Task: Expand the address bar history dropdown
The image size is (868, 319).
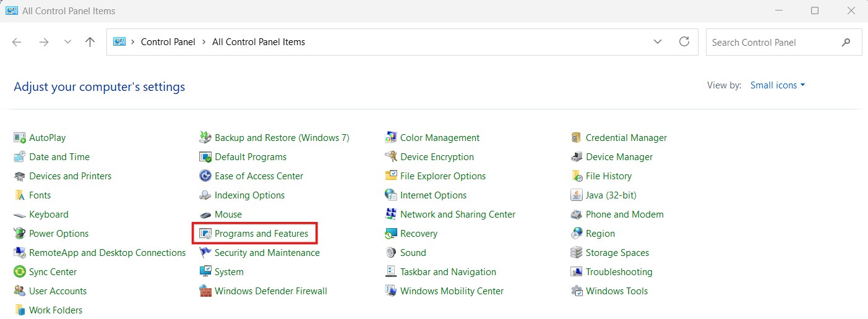Action: (x=658, y=42)
